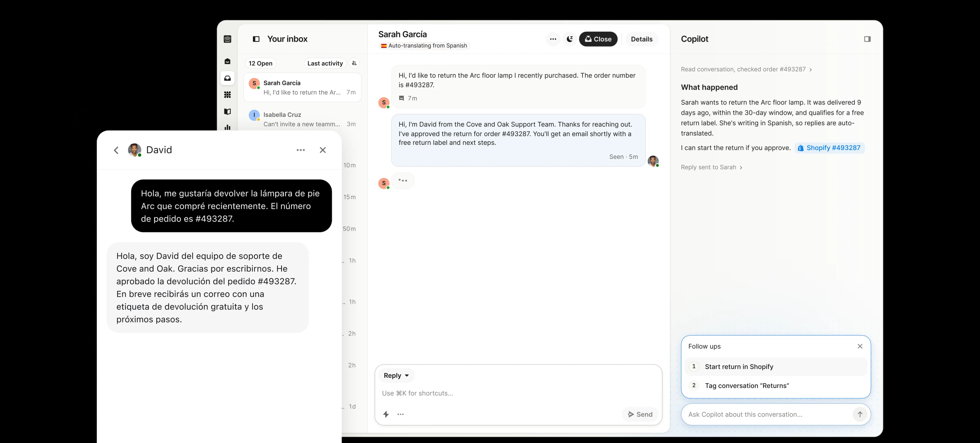The image size is (980, 443).
Task: Click the 'Seen · 5m' status text
Action: [623, 157]
